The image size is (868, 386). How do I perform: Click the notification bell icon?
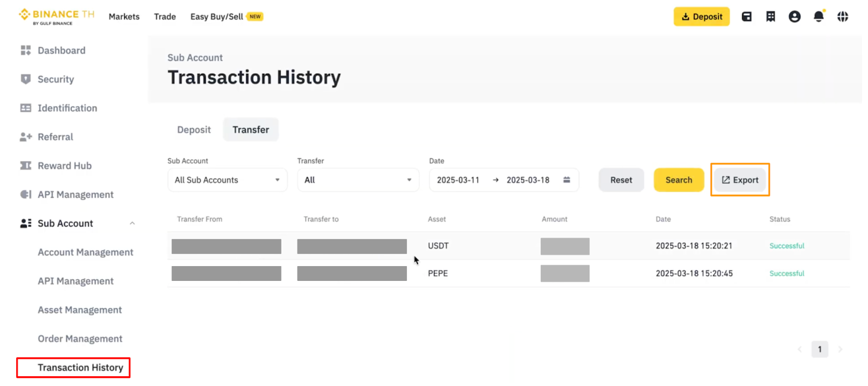[819, 17]
